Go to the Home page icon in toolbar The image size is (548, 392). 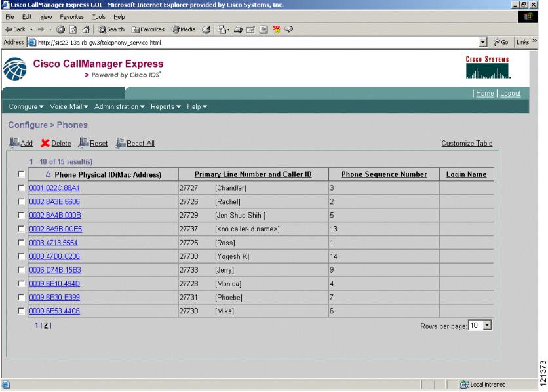[86, 29]
